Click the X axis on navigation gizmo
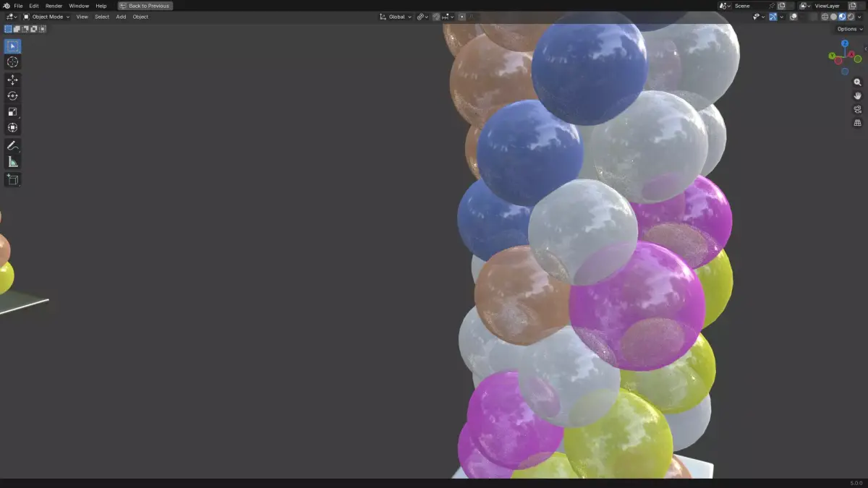This screenshot has height=488, width=868. (852, 54)
